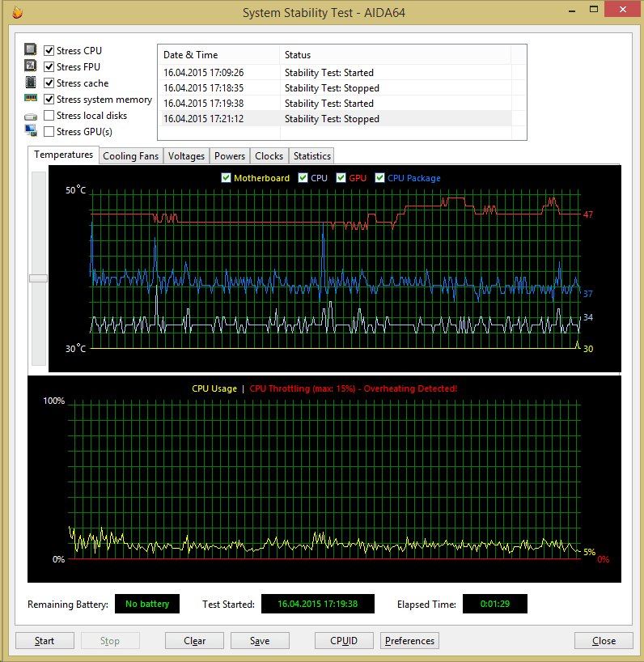Image resolution: width=644 pixels, height=662 pixels.
Task: Click the blue 37 CPU Package value
Action: 588,294
